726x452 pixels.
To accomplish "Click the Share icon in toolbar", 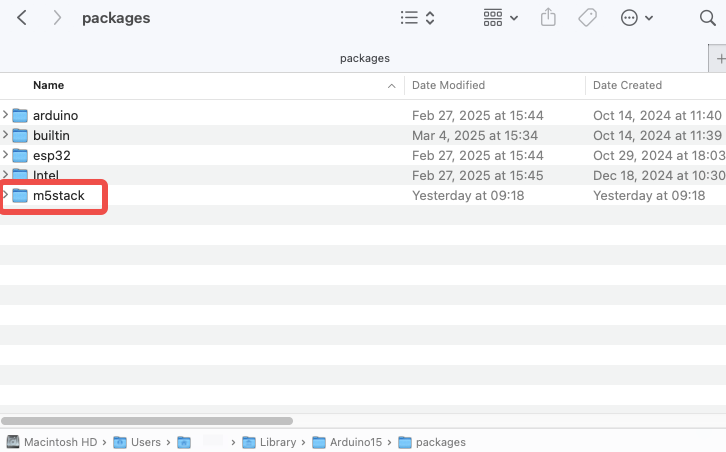I will (x=548, y=18).
